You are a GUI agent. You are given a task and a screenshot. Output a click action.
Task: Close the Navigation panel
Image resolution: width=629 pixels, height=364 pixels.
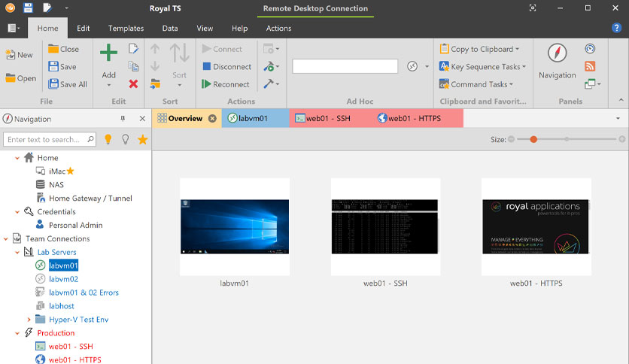pos(142,119)
